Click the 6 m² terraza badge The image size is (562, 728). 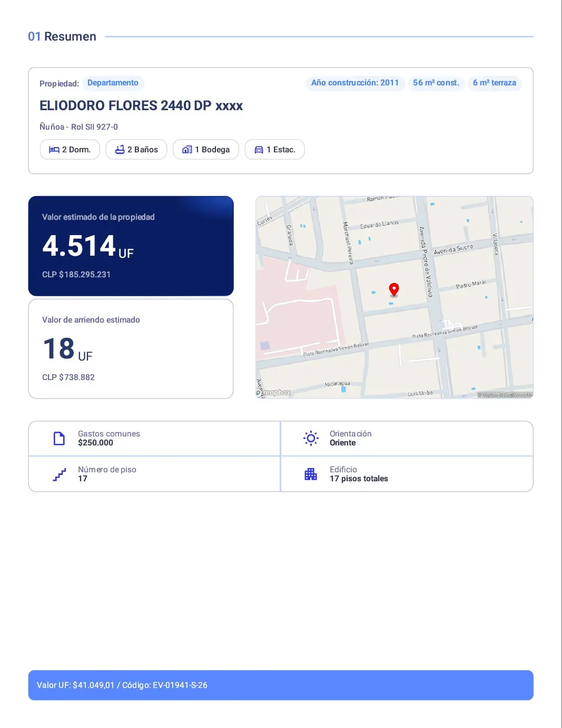click(495, 83)
